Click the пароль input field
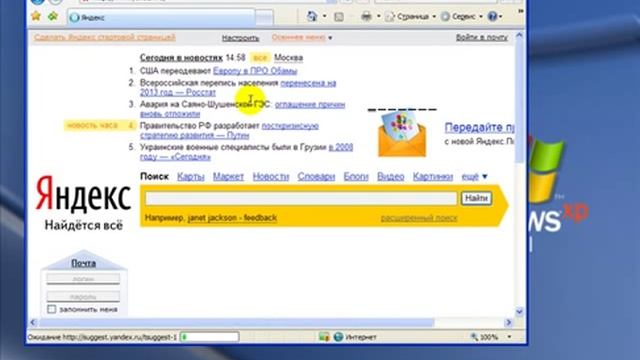 coord(83,296)
